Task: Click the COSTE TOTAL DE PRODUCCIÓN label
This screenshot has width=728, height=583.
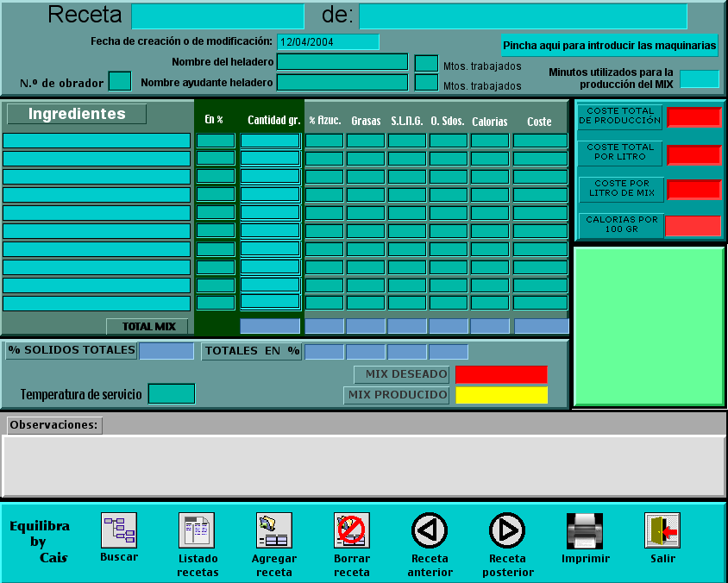Action: click(x=620, y=116)
